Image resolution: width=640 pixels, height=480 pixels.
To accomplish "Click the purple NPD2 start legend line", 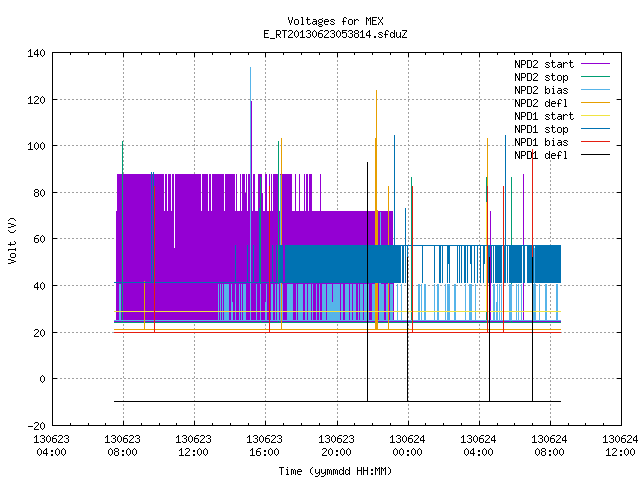I will [x=595, y=64].
